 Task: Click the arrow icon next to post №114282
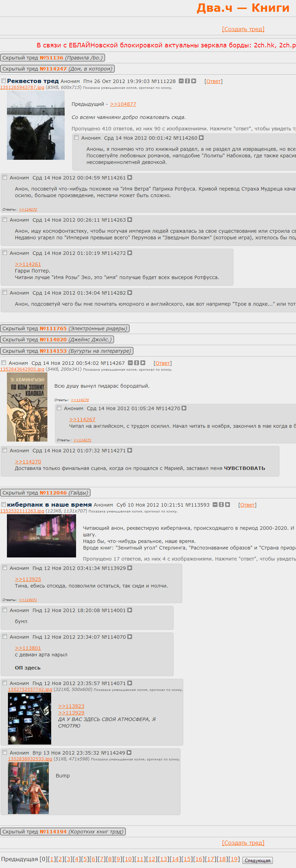130,293
